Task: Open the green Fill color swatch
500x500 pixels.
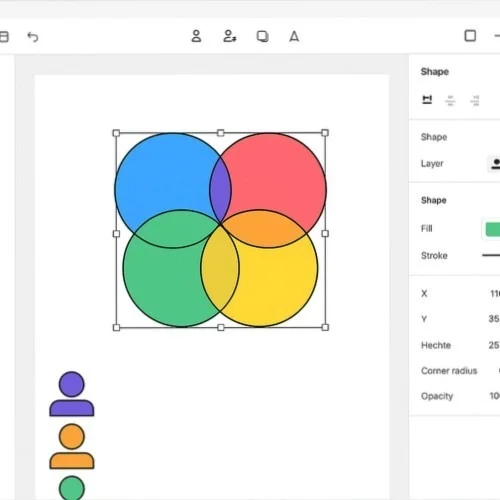Action: [492, 229]
